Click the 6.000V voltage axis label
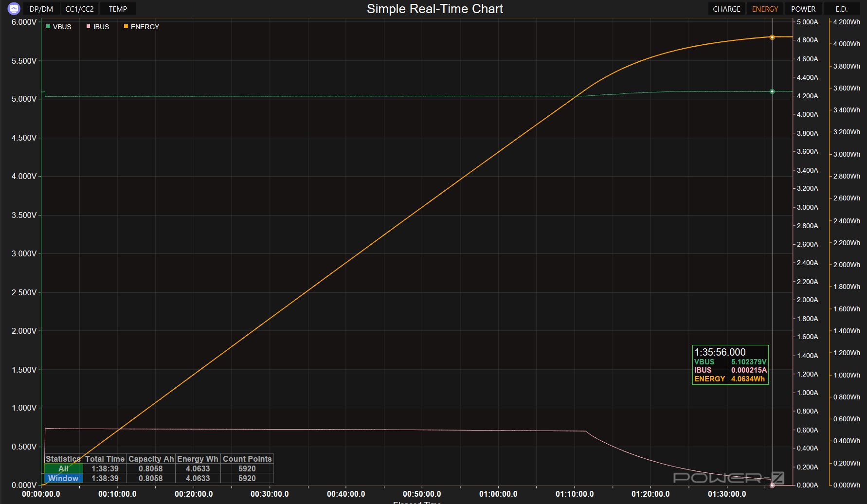 [x=24, y=22]
